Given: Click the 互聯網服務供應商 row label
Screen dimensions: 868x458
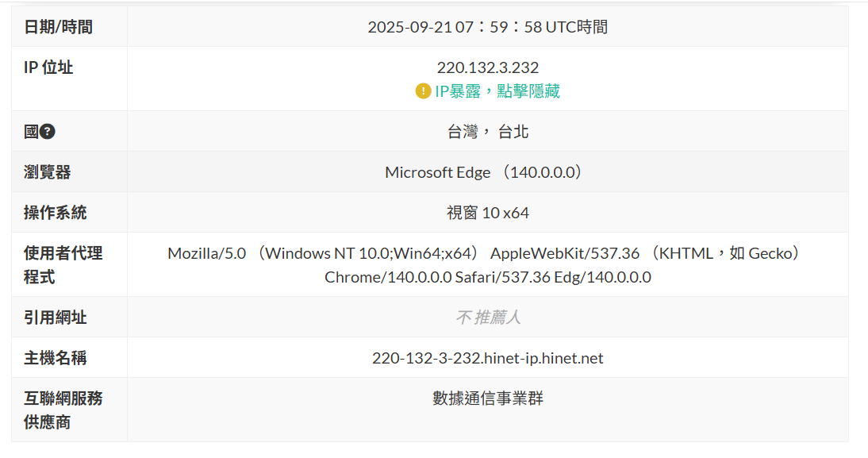Looking at the screenshot, I should click(x=63, y=410).
